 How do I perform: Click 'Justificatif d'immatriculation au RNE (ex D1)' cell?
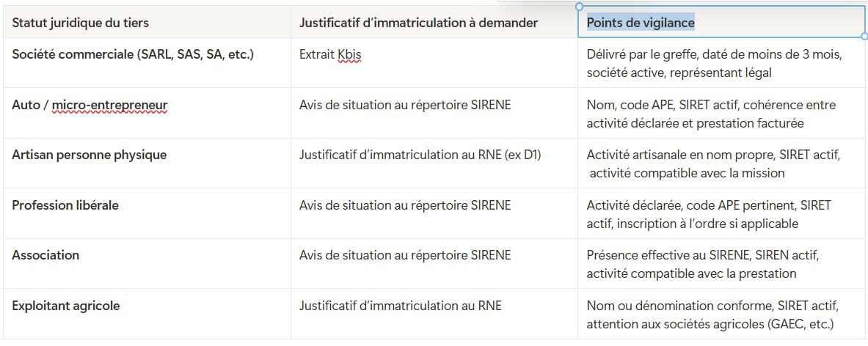click(x=420, y=155)
